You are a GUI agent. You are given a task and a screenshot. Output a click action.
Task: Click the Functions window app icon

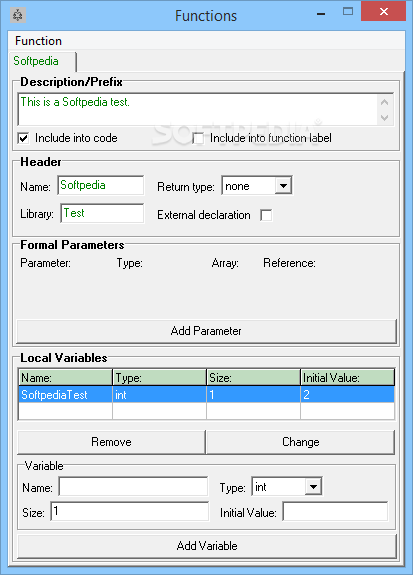pos(18,15)
